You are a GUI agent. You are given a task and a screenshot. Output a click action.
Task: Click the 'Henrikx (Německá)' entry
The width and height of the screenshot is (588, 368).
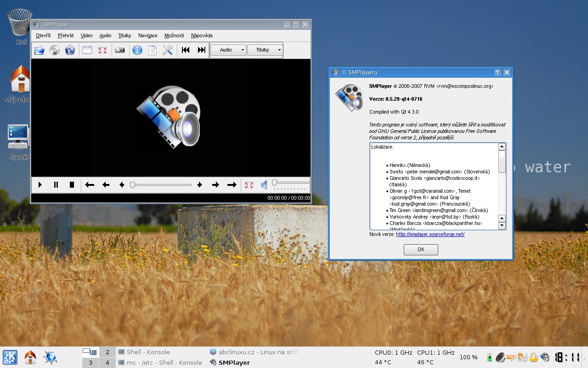coord(410,165)
